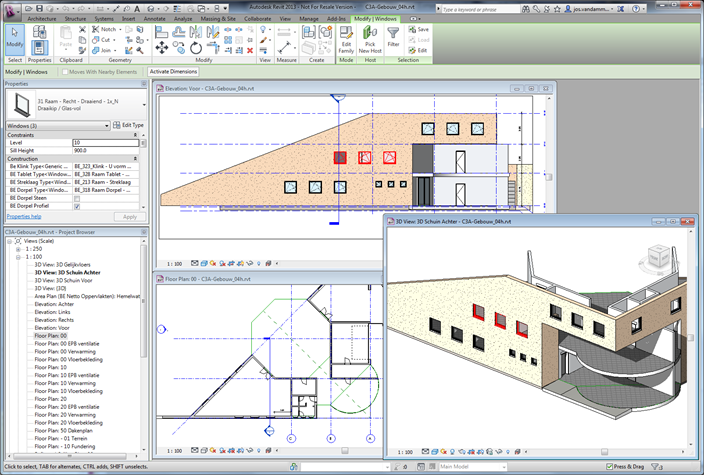Open the Paste dropdown in Clipboard panel
This screenshot has width=704, height=475.
66,50
